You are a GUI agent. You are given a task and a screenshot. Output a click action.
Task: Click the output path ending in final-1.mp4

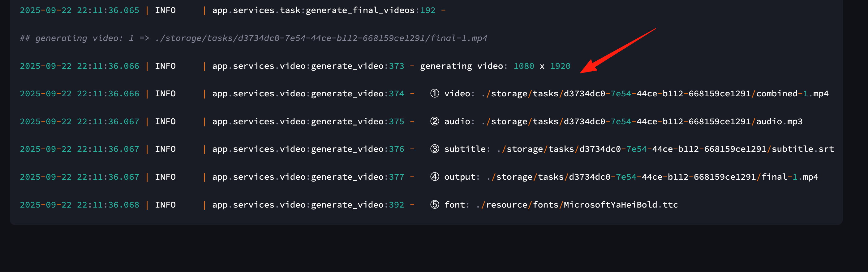coord(652,177)
